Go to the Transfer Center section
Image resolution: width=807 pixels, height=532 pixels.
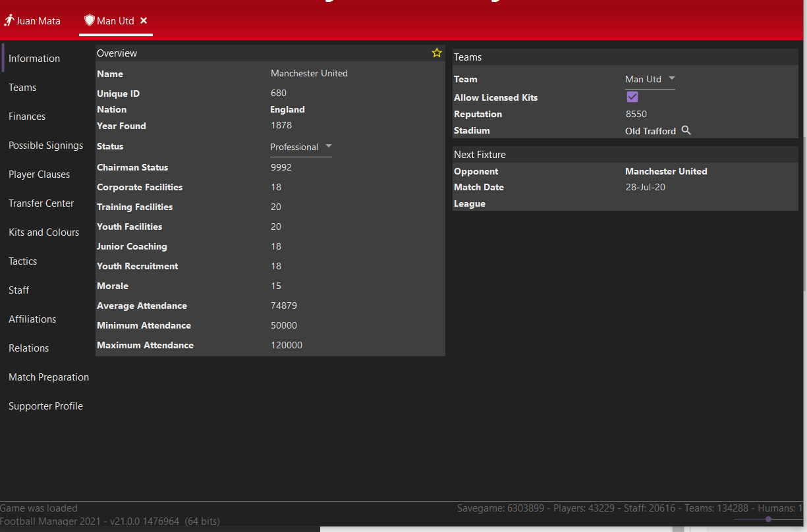(42, 203)
